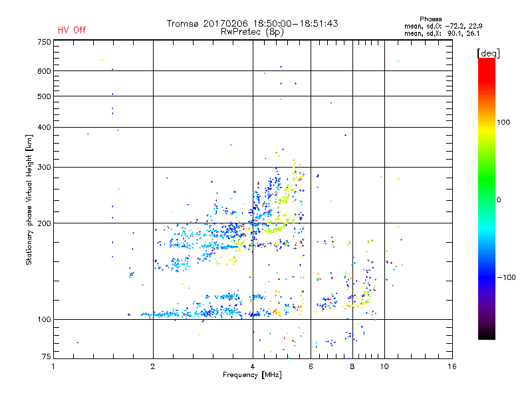Image resolution: width=532 pixels, height=399 pixels.
Task: Click the 'Frequency [MHz]' axis title
Action: pyautogui.click(x=252, y=375)
